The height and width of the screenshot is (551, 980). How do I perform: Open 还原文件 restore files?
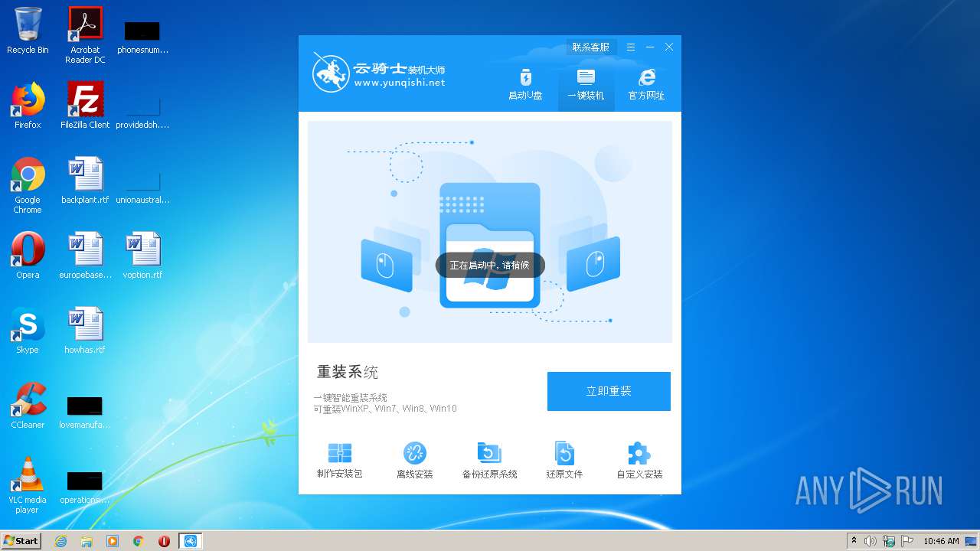(564, 461)
